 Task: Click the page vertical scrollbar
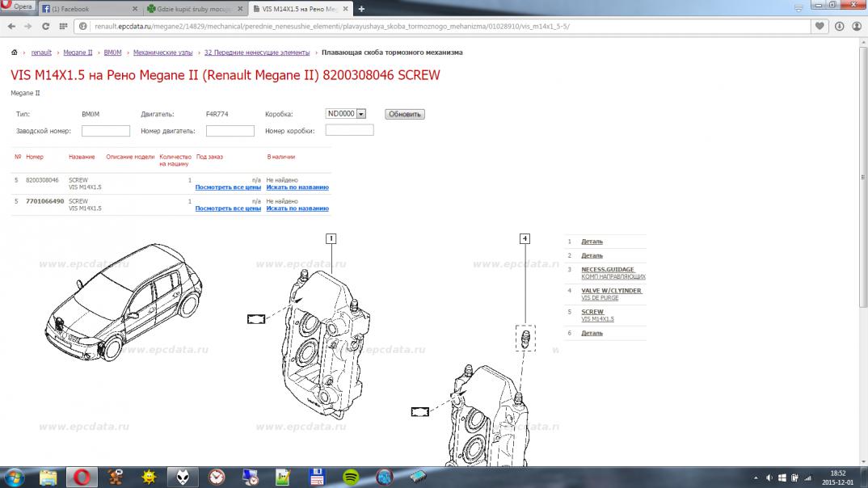[863, 177]
